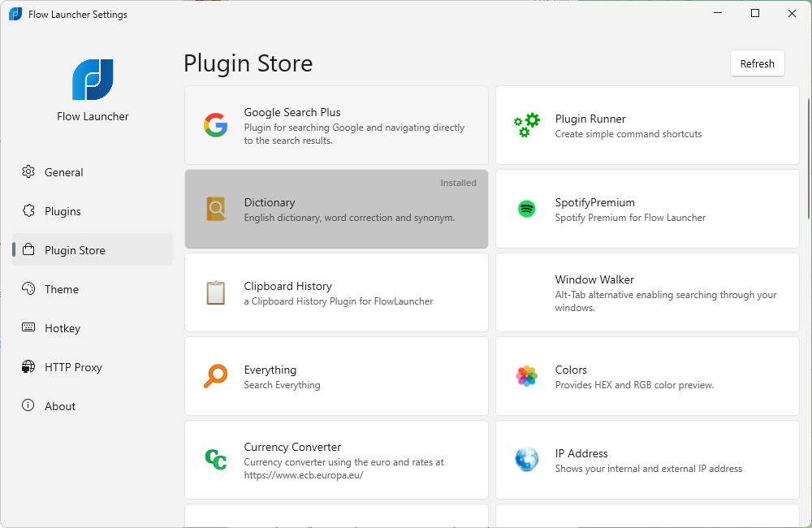Viewport: 812px width, 528px height.
Task: Click the Plugin Store page heading
Action: pyautogui.click(x=248, y=63)
